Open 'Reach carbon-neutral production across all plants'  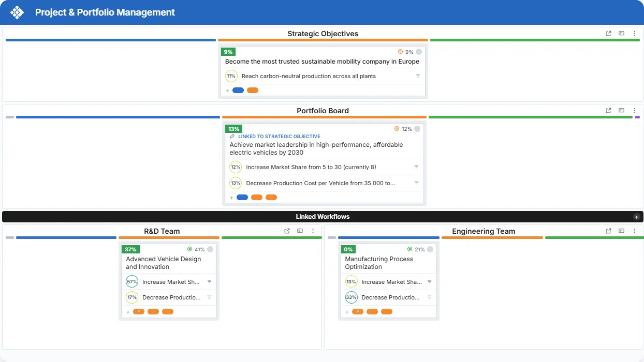pyautogui.click(x=309, y=76)
